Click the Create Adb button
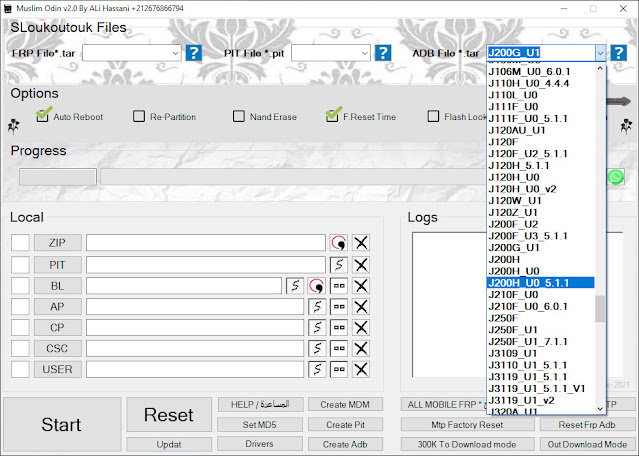Image resolution: width=639 pixels, height=456 pixels. (345, 444)
